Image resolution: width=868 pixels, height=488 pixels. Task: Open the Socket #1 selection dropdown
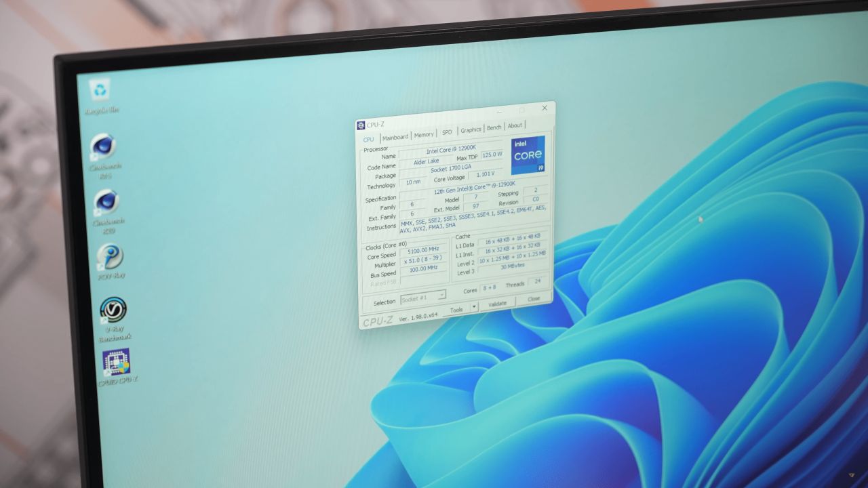tap(423, 298)
